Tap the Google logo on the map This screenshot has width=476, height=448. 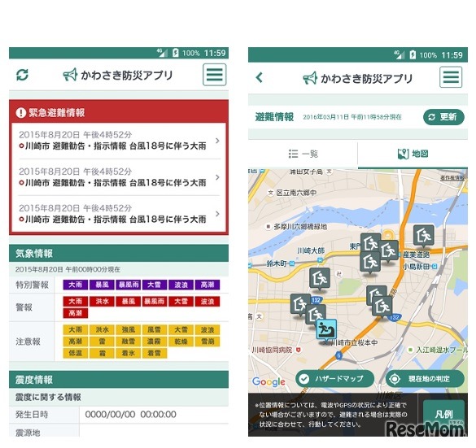pos(269,382)
